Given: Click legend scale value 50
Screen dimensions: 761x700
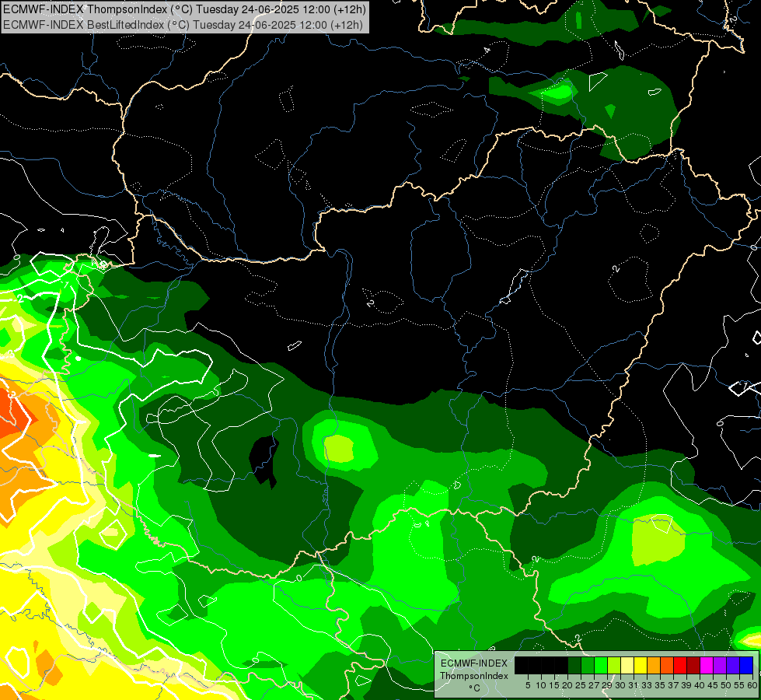Looking at the screenshot, I should [725, 685].
